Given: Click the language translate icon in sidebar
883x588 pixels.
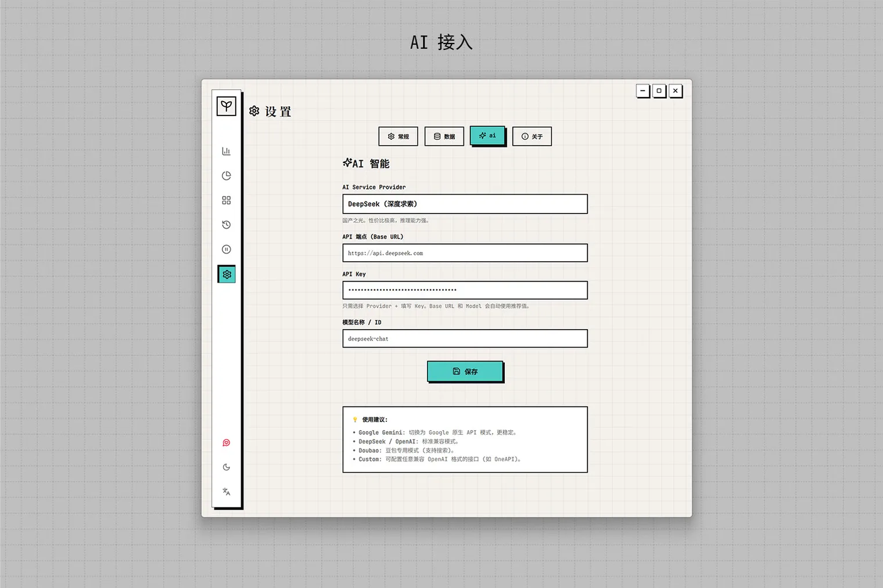Looking at the screenshot, I should pos(227,492).
